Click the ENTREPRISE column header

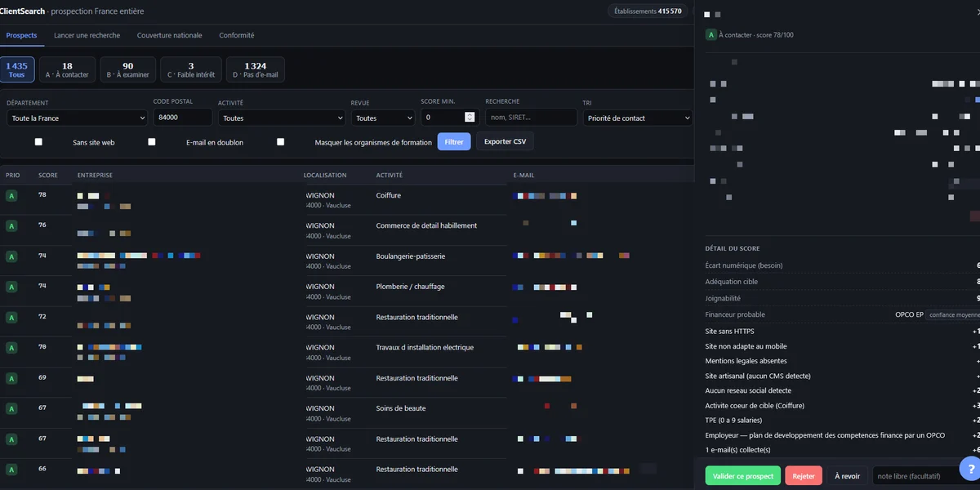95,176
